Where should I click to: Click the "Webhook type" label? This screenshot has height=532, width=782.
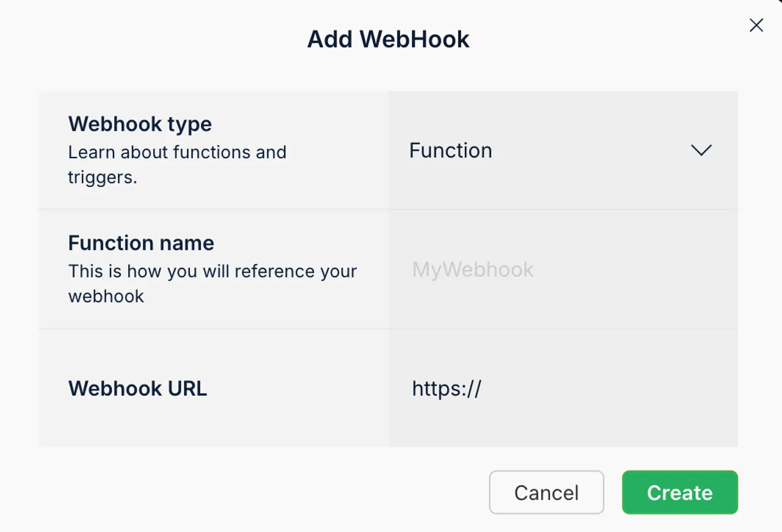pos(140,124)
